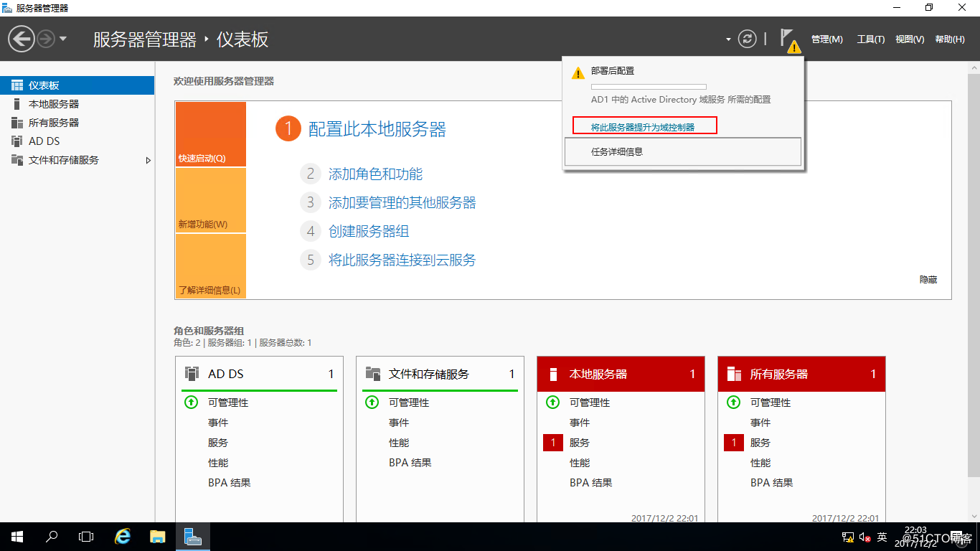Screen dimensions: 980x551
Task: Open Task View on the taskbar
Action: pos(86,537)
